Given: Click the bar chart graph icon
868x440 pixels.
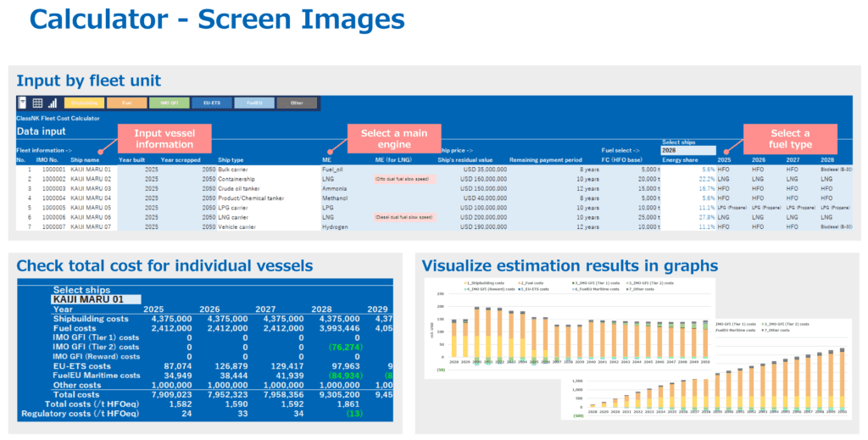Looking at the screenshot, I should [51, 103].
